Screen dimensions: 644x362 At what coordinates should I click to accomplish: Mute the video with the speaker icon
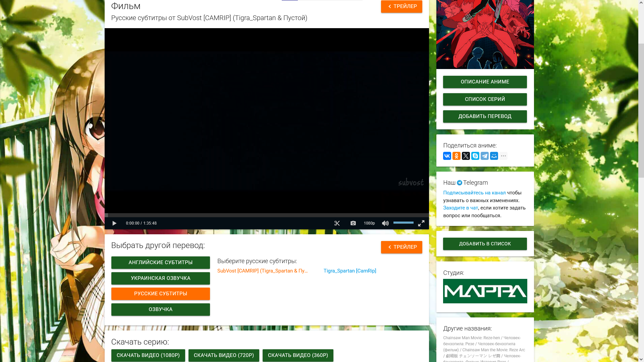(x=385, y=223)
